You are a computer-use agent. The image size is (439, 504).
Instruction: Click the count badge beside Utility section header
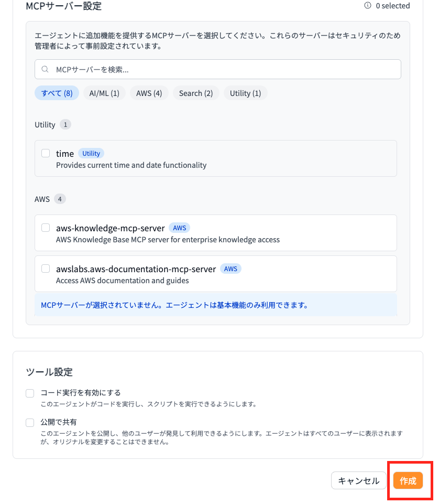click(65, 124)
